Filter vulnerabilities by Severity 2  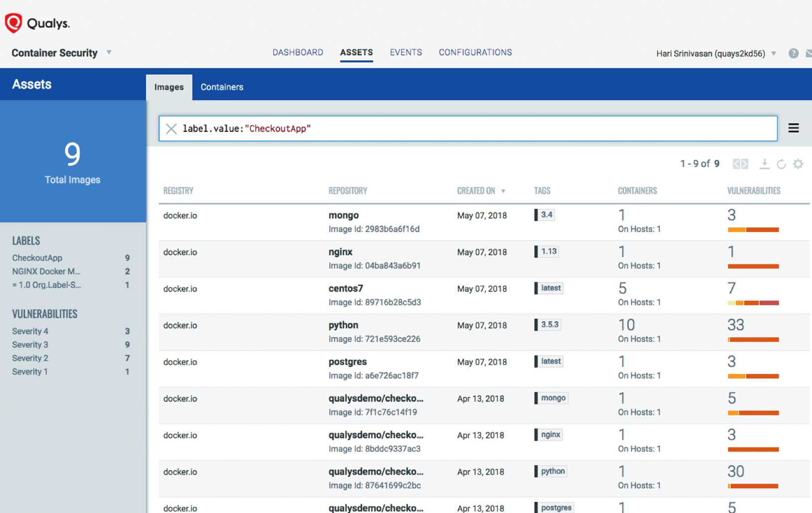30,358
